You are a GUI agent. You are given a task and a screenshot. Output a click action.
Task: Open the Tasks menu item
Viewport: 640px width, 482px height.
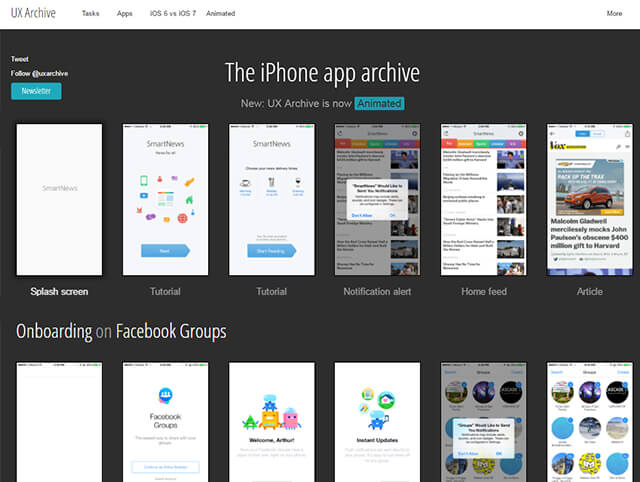click(90, 13)
